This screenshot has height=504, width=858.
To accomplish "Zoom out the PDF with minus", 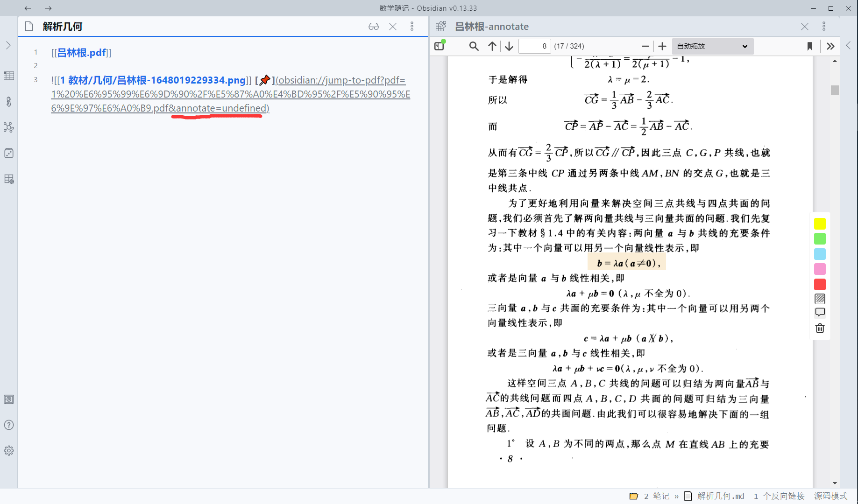I will coord(645,46).
